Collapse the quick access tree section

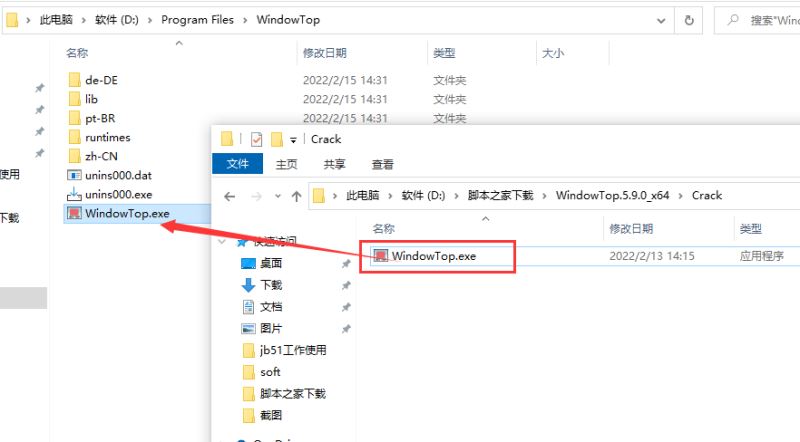coord(222,241)
